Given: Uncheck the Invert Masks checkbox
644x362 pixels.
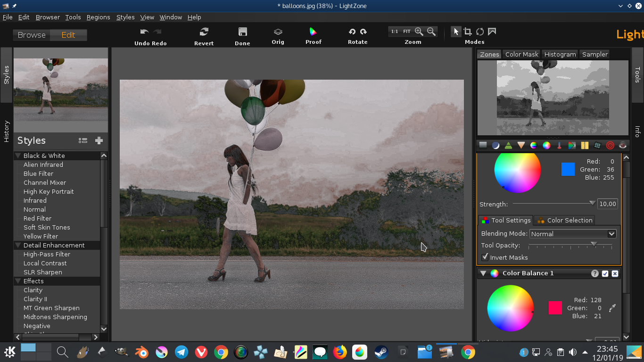Looking at the screenshot, I should pyautogui.click(x=485, y=257).
